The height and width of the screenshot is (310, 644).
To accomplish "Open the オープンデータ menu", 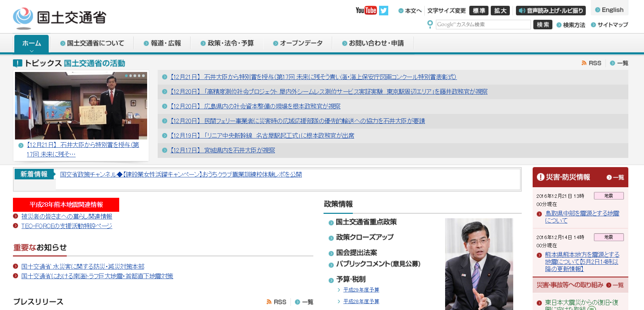I will point(298,43).
